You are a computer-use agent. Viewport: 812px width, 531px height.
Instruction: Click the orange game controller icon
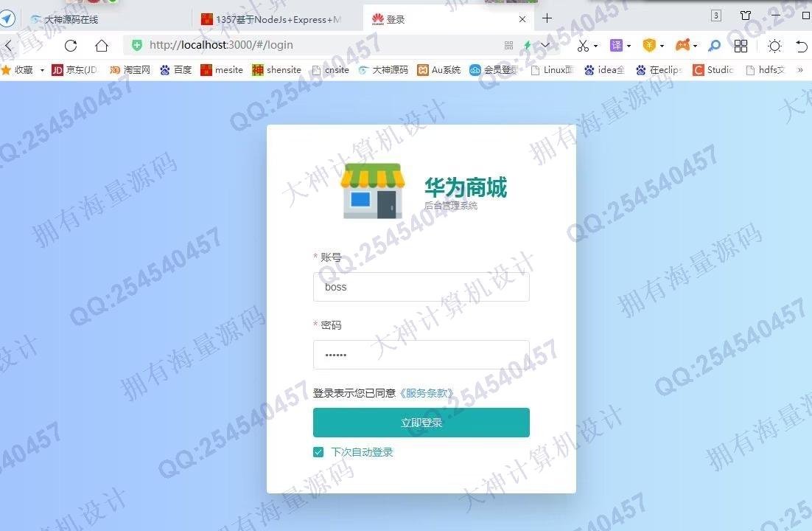[682, 46]
